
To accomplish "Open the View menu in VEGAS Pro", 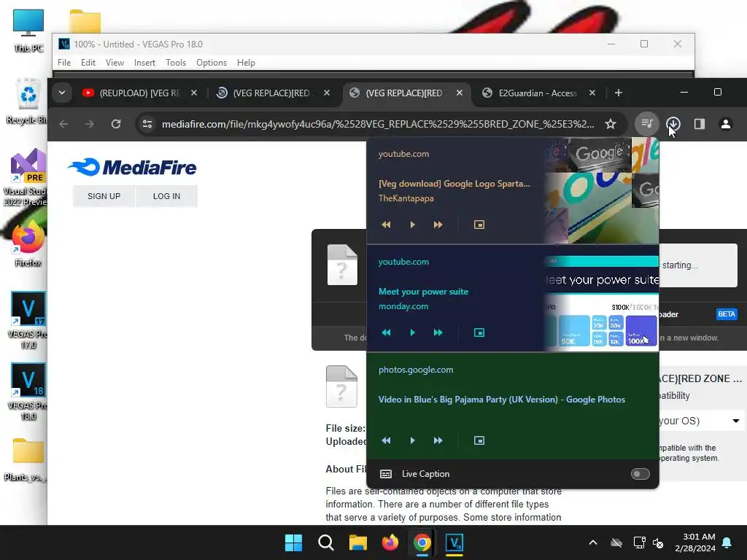I will pyautogui.click(x=115, y=63).
